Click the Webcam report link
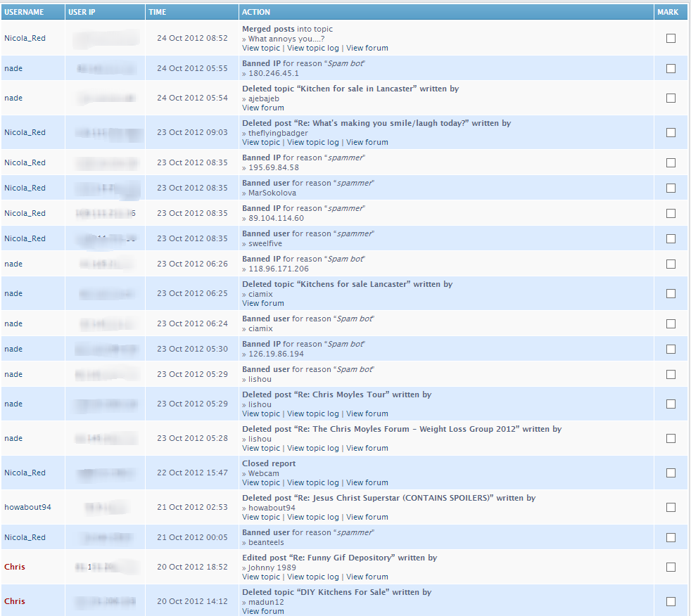This screenshot has width=691, height=616. click(x=263, y=473)
